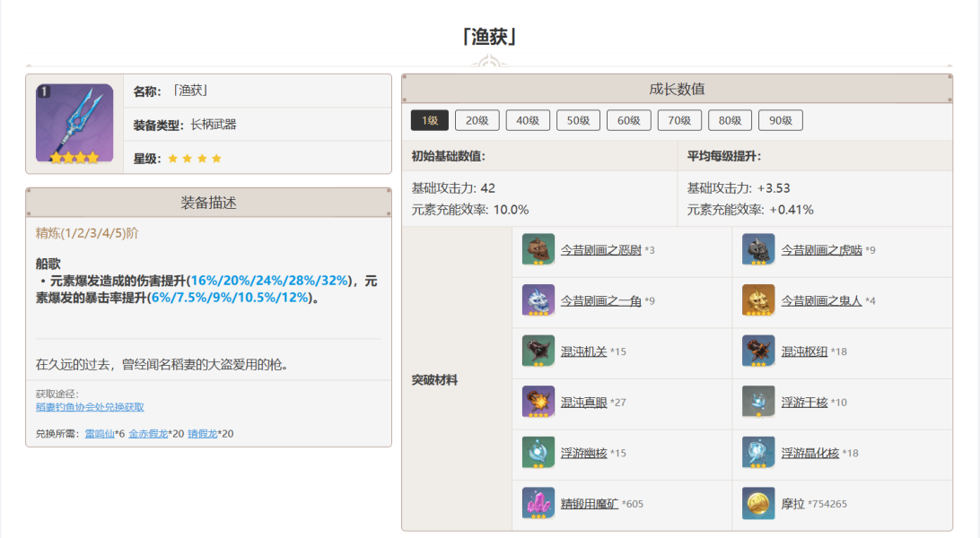Open the 浮游晶化核 material link
The height and width of the screenshot is (538, 980).
809,454
